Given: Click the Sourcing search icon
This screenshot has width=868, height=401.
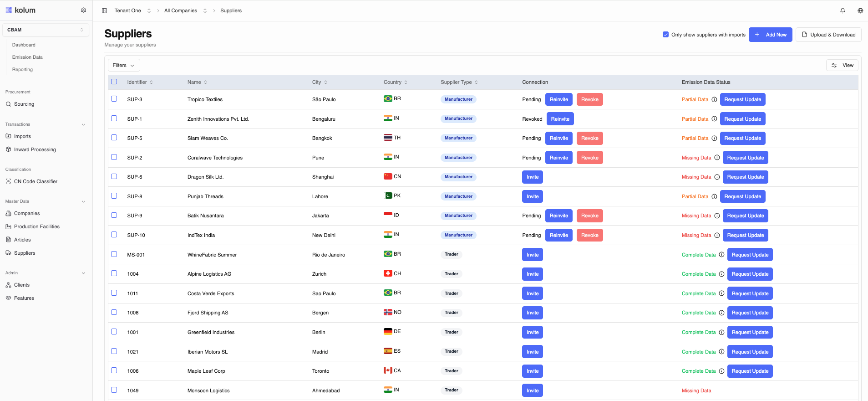Looking at the screenshot, I should coord(8,104).
